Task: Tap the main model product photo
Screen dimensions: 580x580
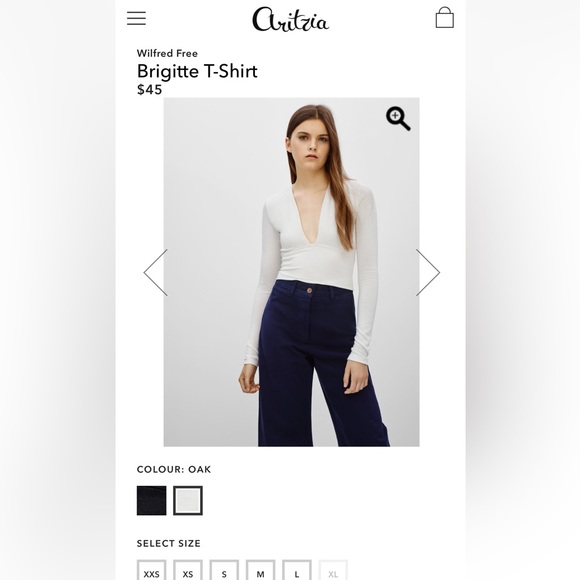Action: 291,272
